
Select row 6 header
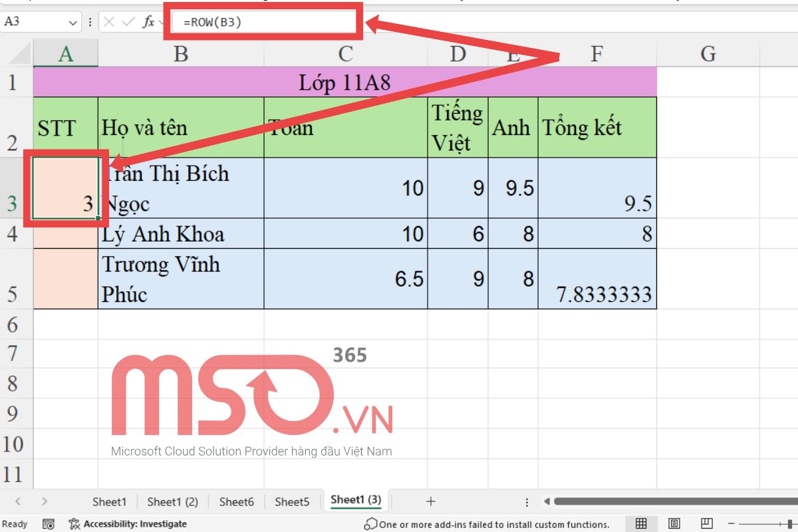[x=16, y=325]
